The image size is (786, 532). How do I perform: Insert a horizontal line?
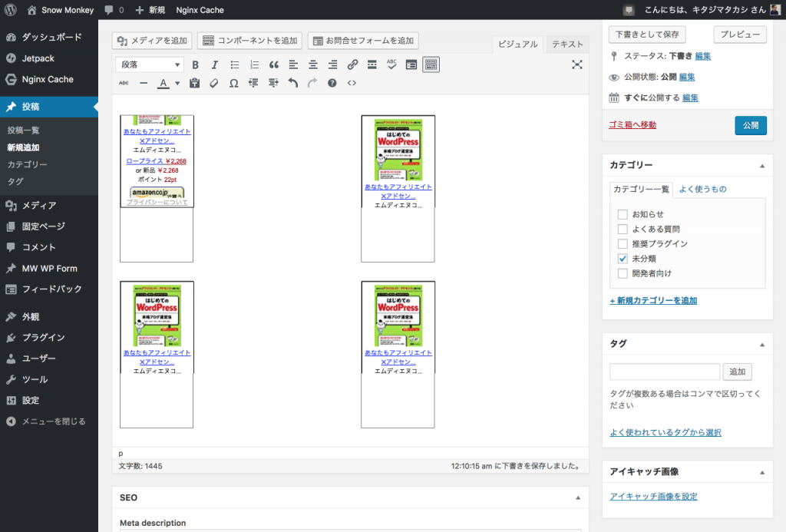pyautogui.click(x=144, y=83)
